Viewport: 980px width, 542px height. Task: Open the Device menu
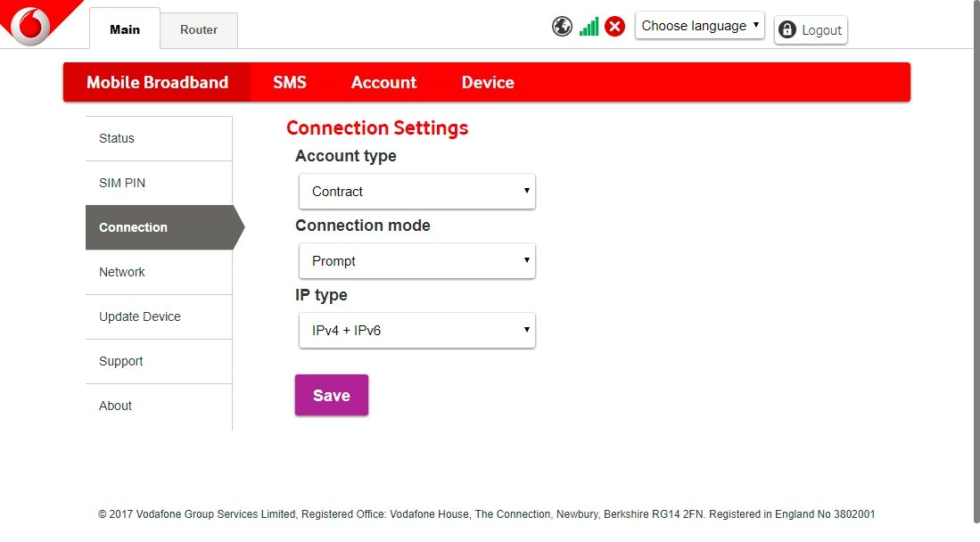488,83
